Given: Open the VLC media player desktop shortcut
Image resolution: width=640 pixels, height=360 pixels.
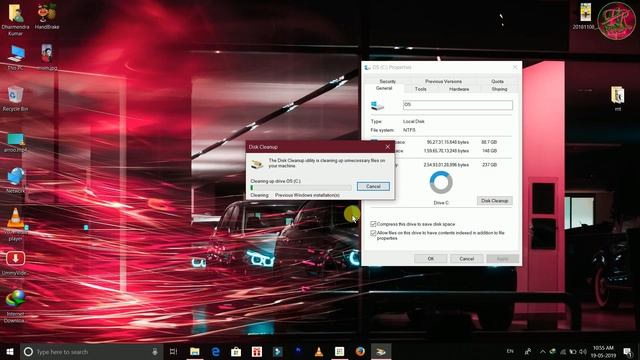Looking at the screenshot, I should (x=15, y=224).
